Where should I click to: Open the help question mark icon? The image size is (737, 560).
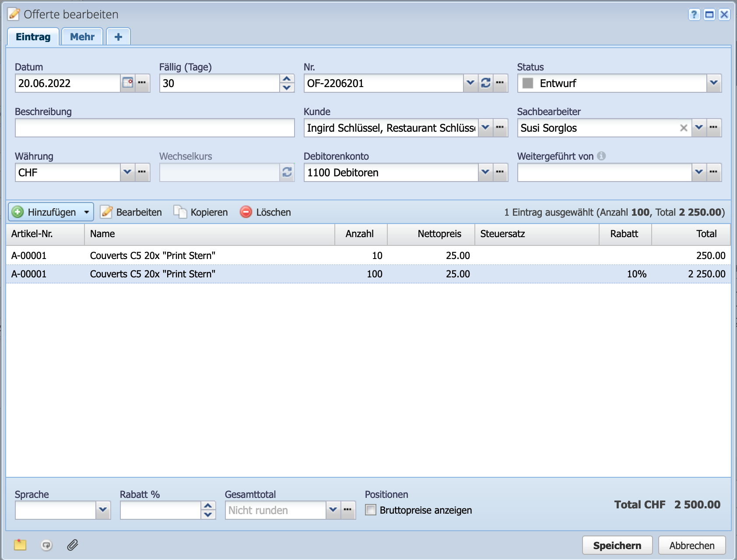pos(694,14)
